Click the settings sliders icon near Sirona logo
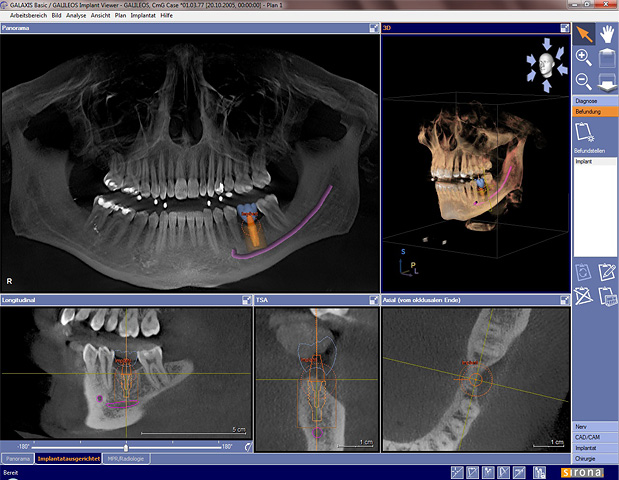The image size is (619, 480). click(x=539, y=472)
